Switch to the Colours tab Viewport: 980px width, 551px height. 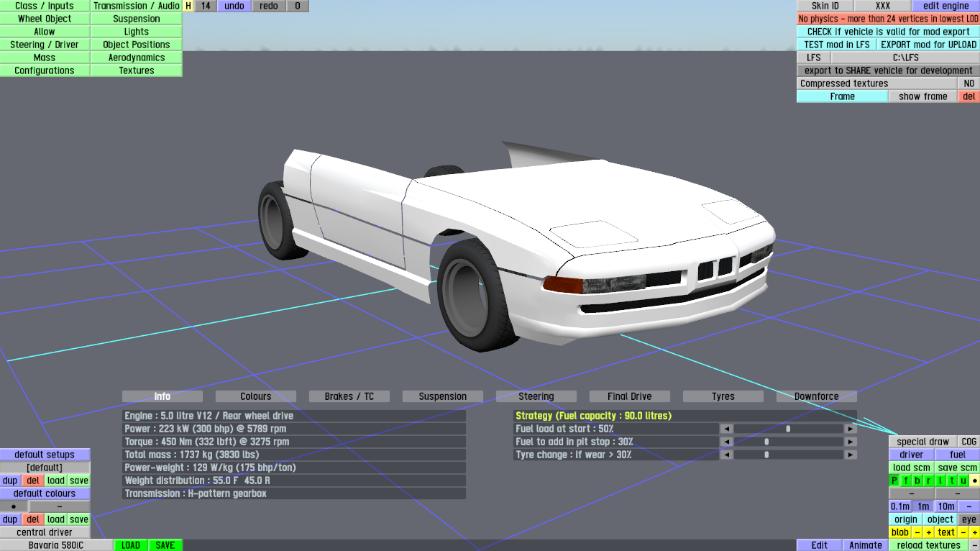256,396
